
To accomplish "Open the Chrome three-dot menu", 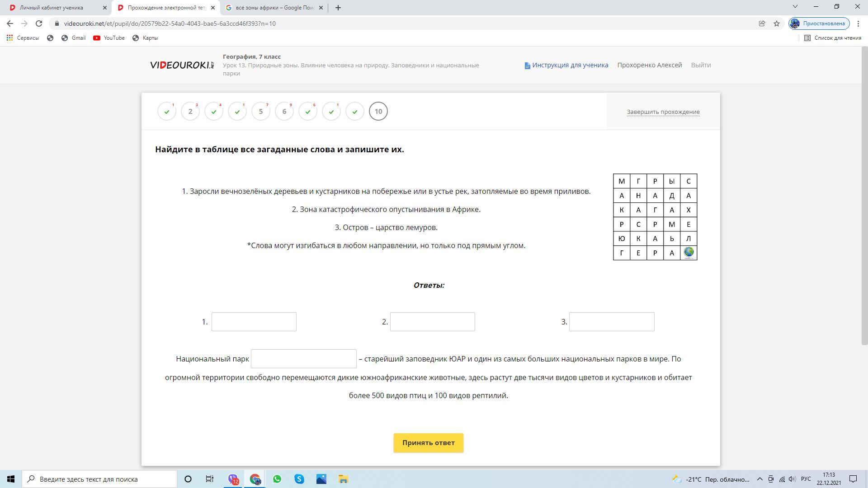I will click(858, 23).
